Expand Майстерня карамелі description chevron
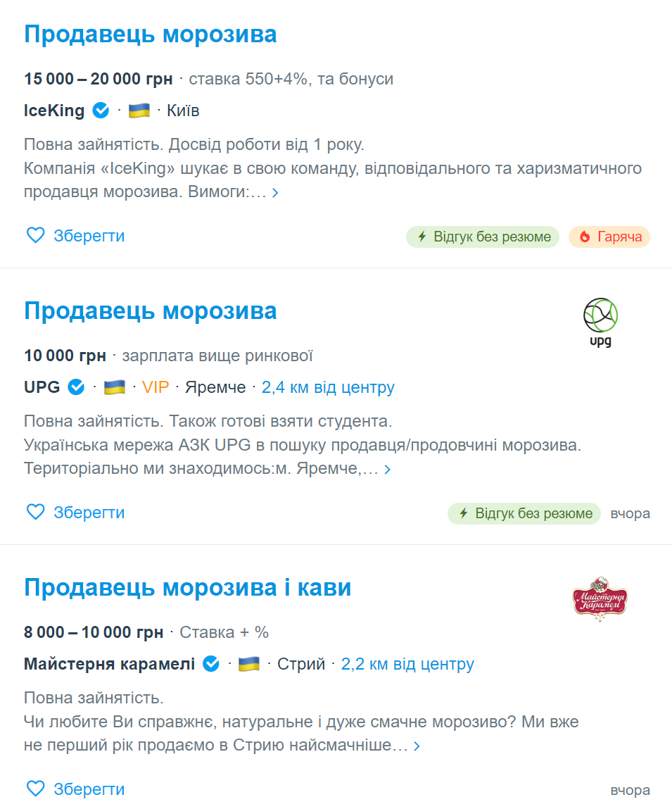 click(416, 745)
